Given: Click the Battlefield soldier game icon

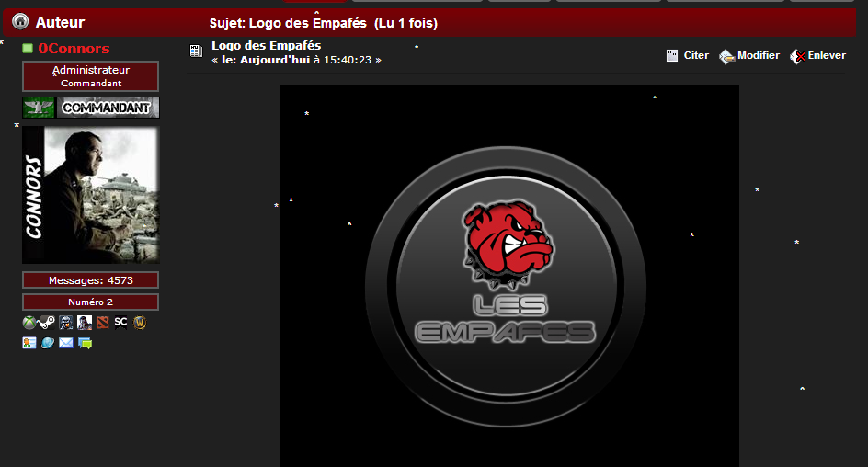Looking at the screenshot, I should (66, 323).
